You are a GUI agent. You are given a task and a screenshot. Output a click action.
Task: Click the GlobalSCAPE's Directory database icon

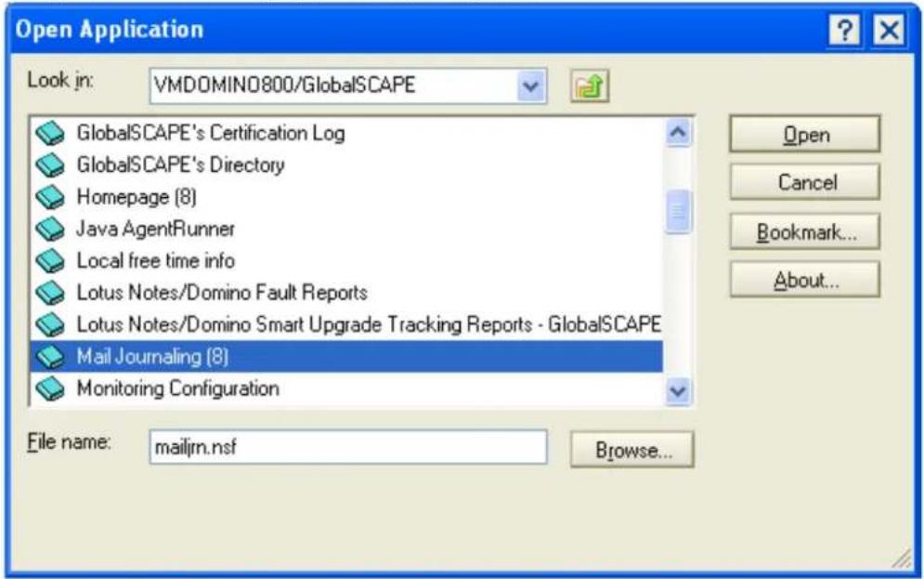pyautogui.click(x=50, y=165)
